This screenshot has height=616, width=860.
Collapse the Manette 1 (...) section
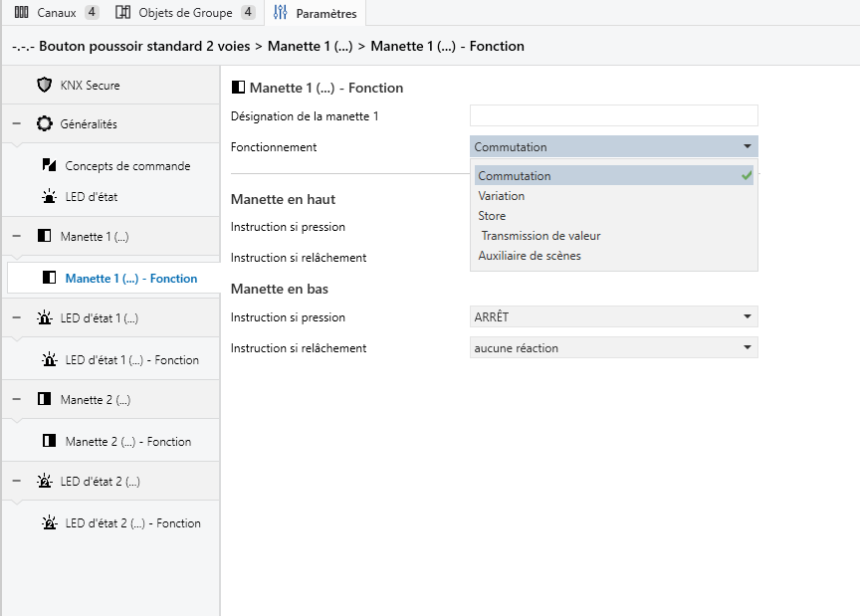pyautogui.click(x=17, y=237)
